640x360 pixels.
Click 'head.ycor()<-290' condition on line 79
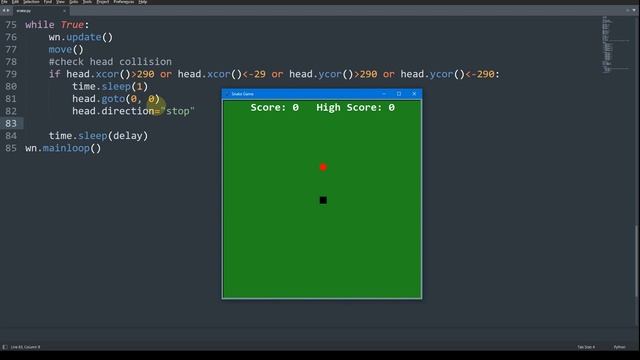coord(447,74)
